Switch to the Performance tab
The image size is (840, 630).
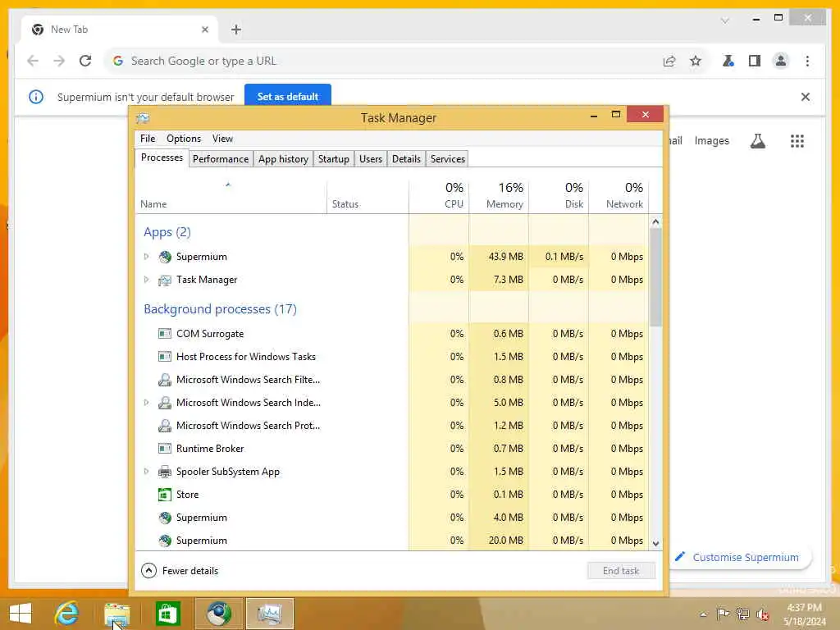coord(221,159)
